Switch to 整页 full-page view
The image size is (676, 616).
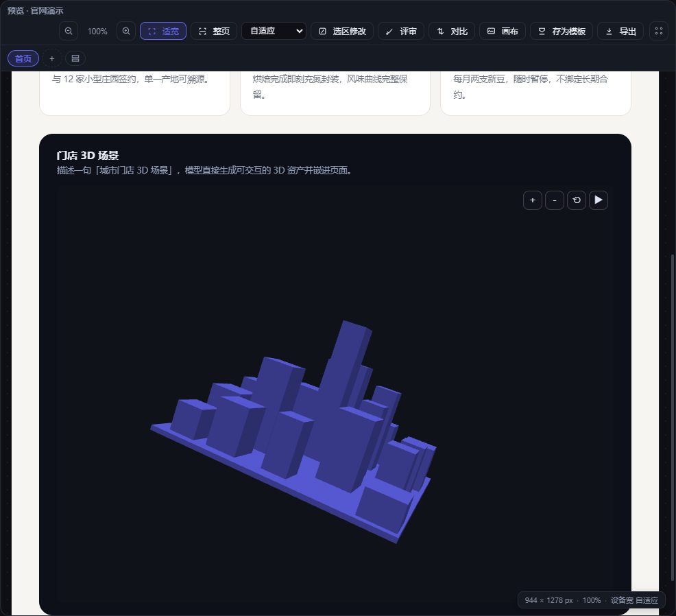tap(214, 31)
